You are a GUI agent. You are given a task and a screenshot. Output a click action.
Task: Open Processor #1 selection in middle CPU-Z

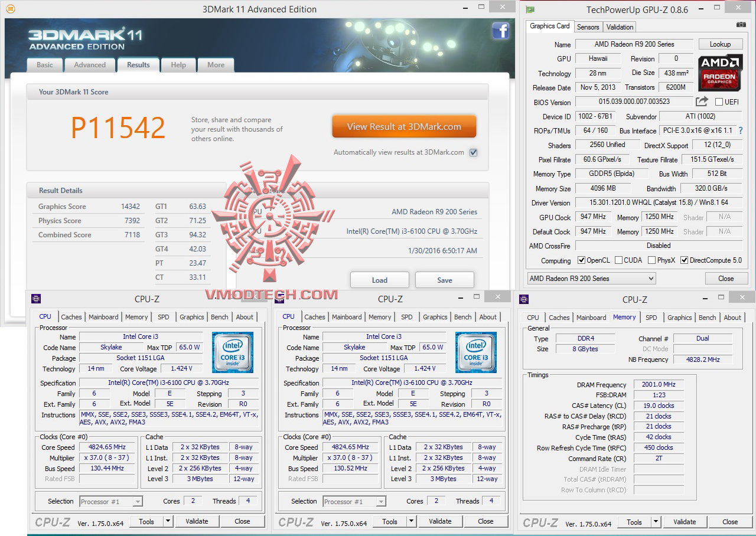[354, 502]
